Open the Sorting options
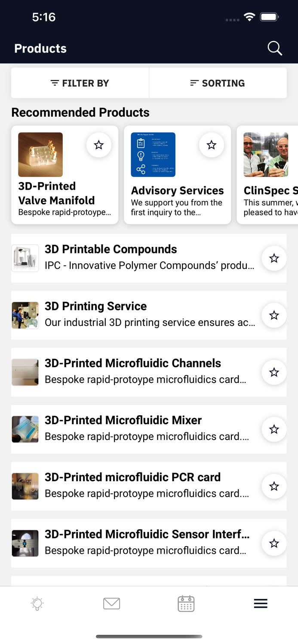Image resolution: width=298 pixels, height=644 pixels. click(x=218, y=83)
